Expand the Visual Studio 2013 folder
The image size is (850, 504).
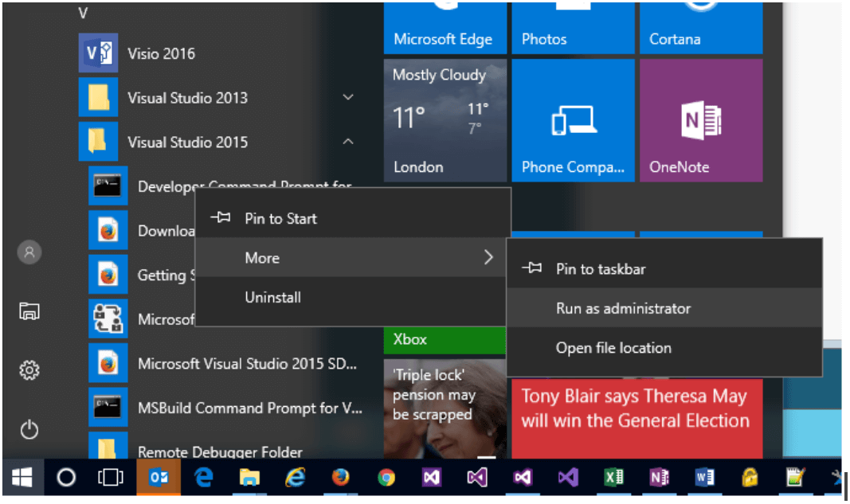[347, 98]
